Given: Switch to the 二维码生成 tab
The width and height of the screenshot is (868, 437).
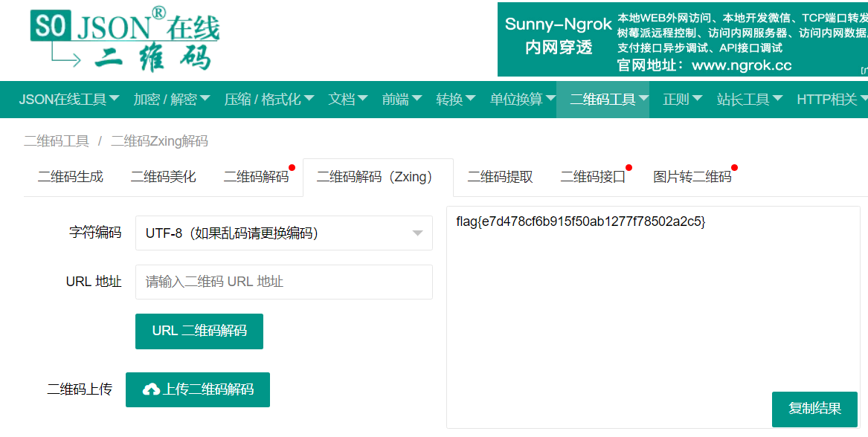Looking at the screenshot, I should click(x=71, y=177).
